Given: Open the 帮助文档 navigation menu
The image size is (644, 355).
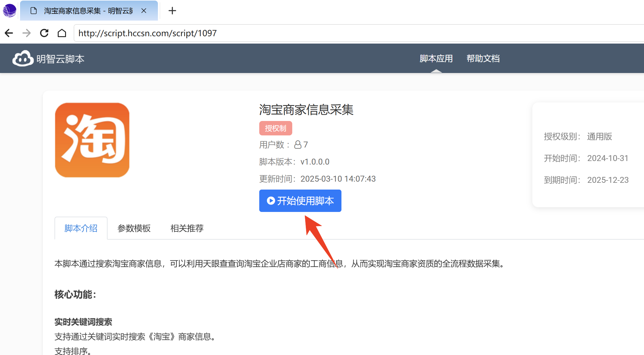Looking at the screenshot, I should pyautogui.click(x=483, y=59).
